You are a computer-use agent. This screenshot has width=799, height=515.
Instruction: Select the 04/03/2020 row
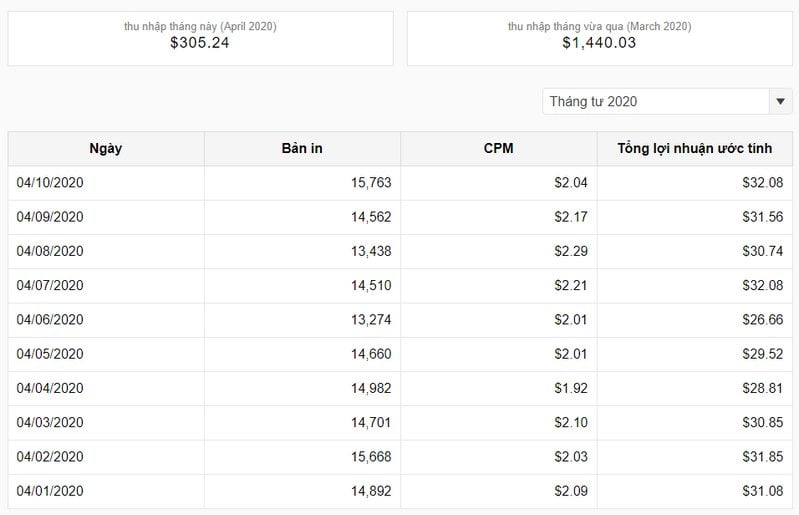tap(400, 422)
